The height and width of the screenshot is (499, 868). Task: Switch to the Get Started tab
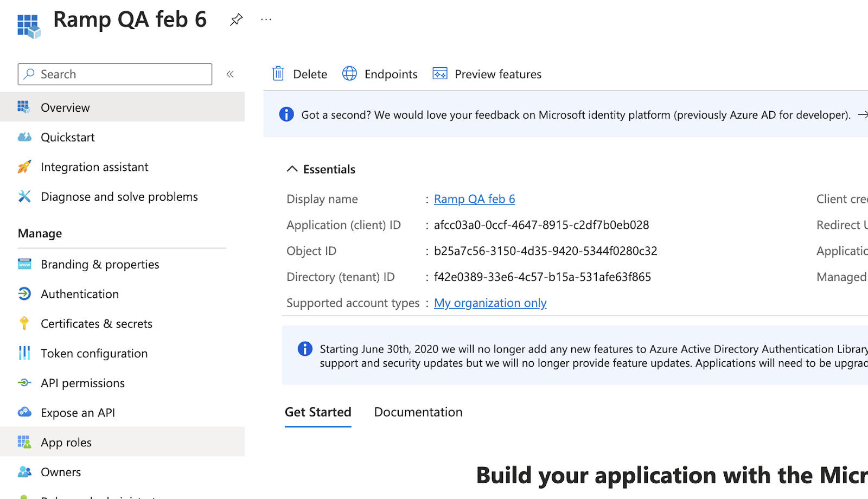(x=318, y=412)
